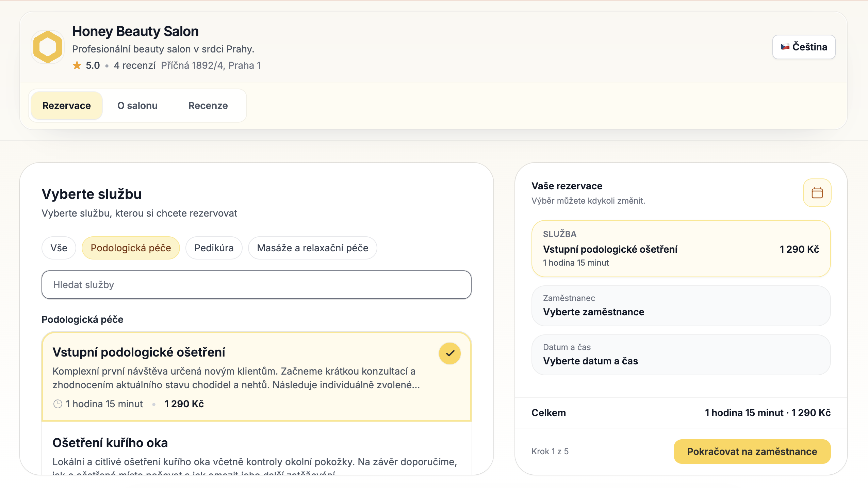Click the Celkem total row

click(x=681, y=413)
